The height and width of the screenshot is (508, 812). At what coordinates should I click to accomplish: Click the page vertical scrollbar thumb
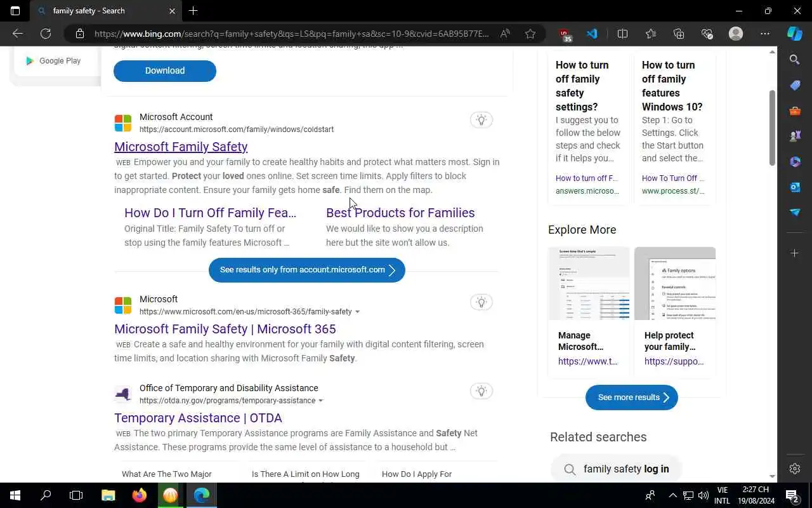click(x=772, y=128)
